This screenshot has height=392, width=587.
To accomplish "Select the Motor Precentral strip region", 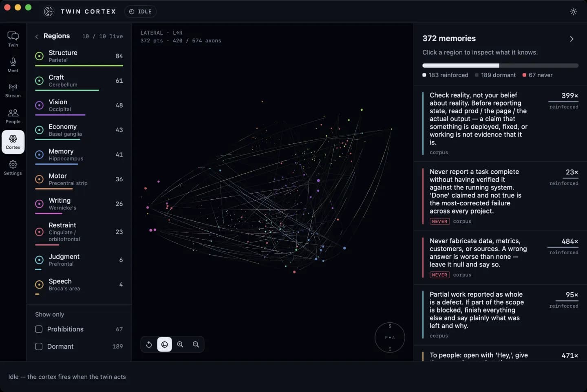I will pyautogui.click(x=79, y=180).
